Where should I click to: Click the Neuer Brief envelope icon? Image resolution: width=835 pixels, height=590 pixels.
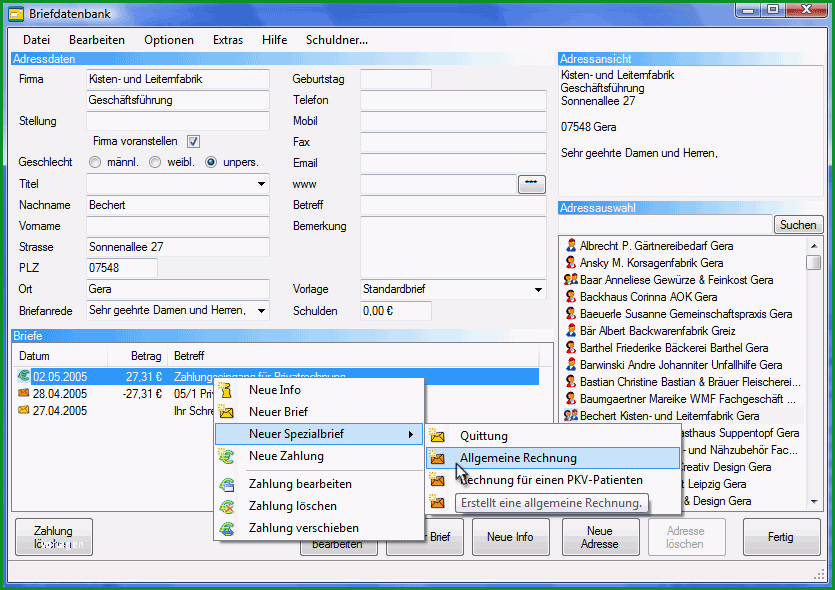pos(226,412)
